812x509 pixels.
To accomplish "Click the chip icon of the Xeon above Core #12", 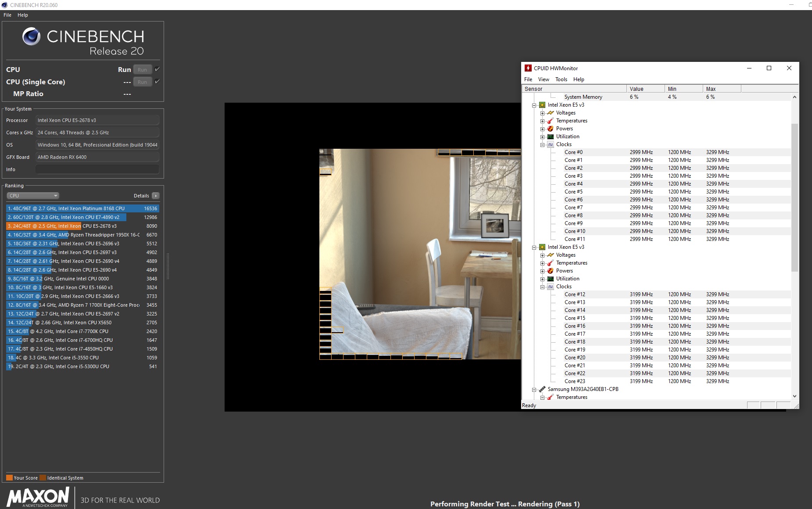I will [x=542, y=247].
